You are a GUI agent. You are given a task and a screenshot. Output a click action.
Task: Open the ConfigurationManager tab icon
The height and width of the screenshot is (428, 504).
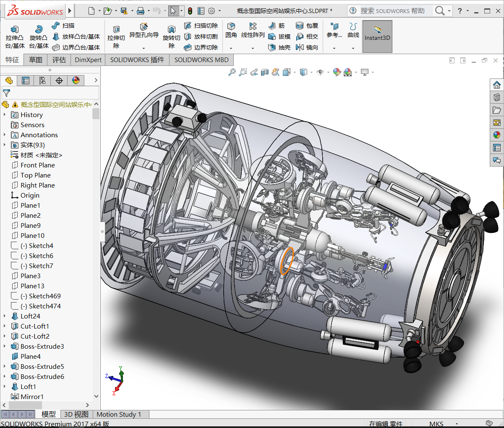click(x=42, y=81)
